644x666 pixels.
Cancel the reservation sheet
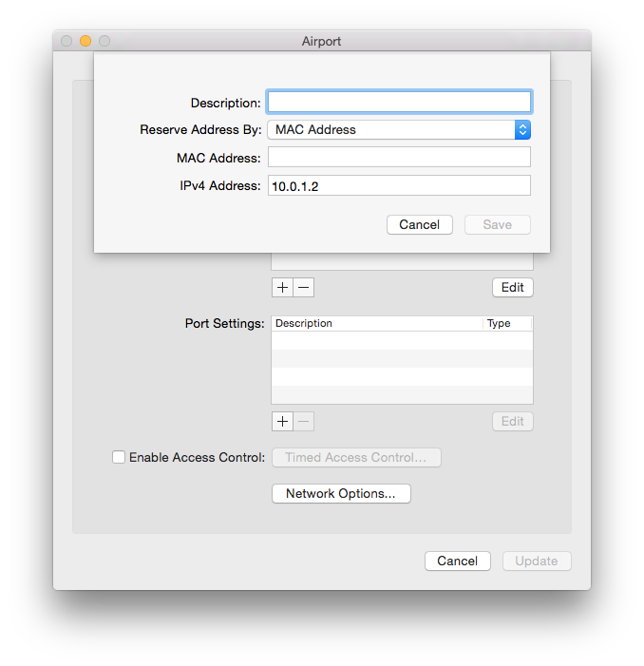coord(420,224)
